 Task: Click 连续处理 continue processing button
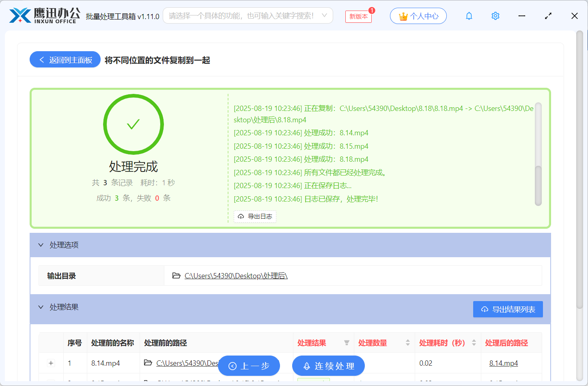tap(328, 366)
